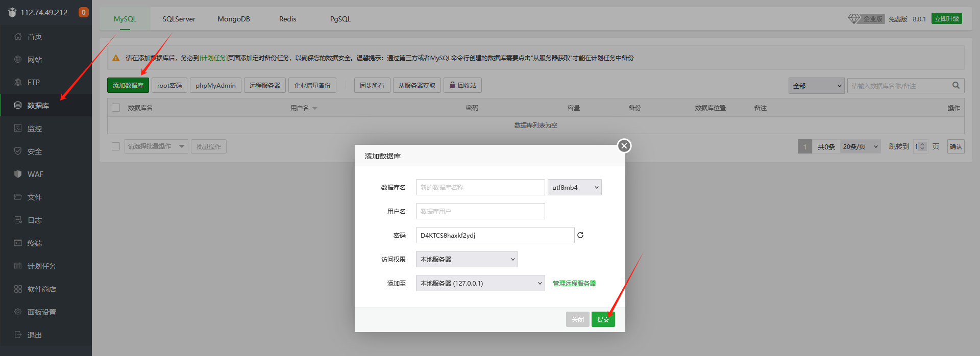
Task: Click the 监控 monitor icon in sidebar
Action: point(18,128)
